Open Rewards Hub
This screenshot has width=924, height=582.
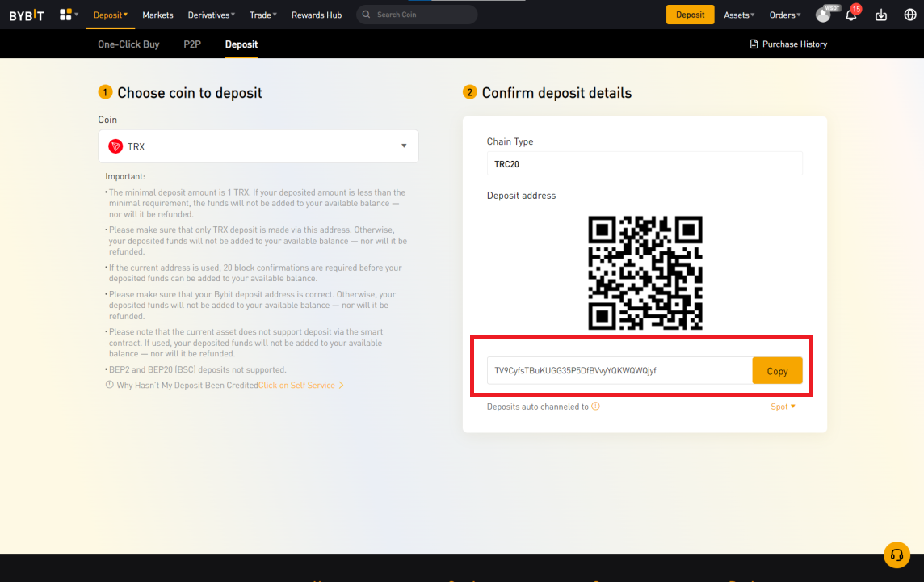[317, 15]
